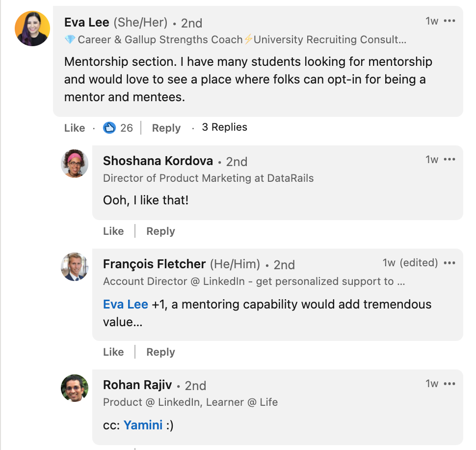Like François Fletcher's reply

[113, 352]
